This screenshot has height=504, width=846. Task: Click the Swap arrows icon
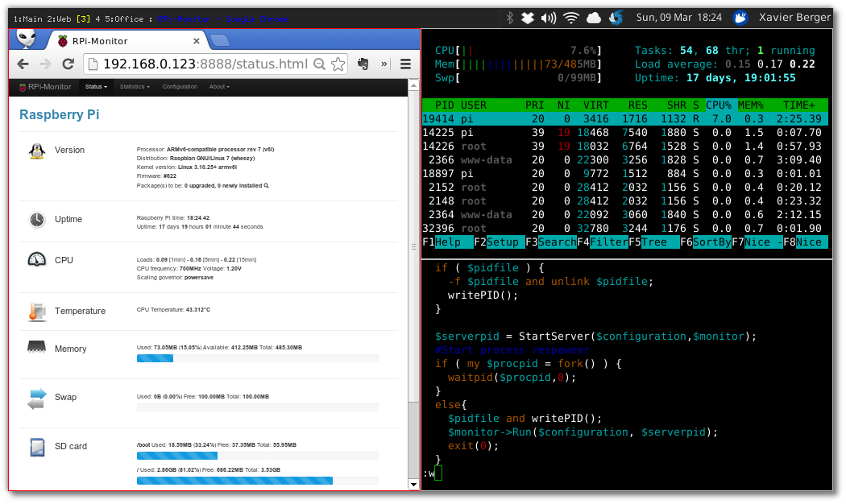pyautogui.click(x=37, y=399)
